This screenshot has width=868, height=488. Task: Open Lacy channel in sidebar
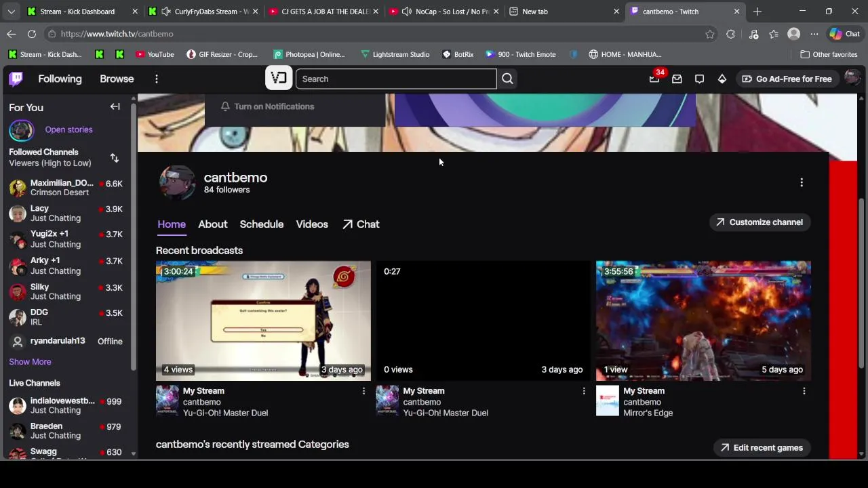coord(66,213)
